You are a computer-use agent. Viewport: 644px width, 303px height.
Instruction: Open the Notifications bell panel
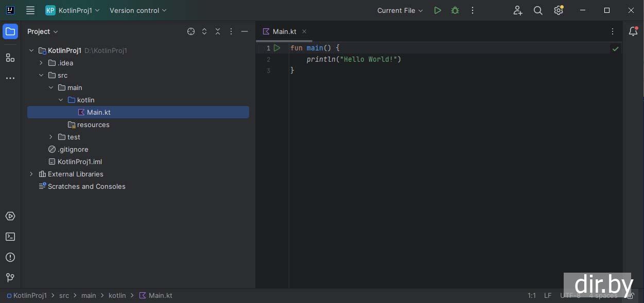pyautogui.click(x=633, y=31)
